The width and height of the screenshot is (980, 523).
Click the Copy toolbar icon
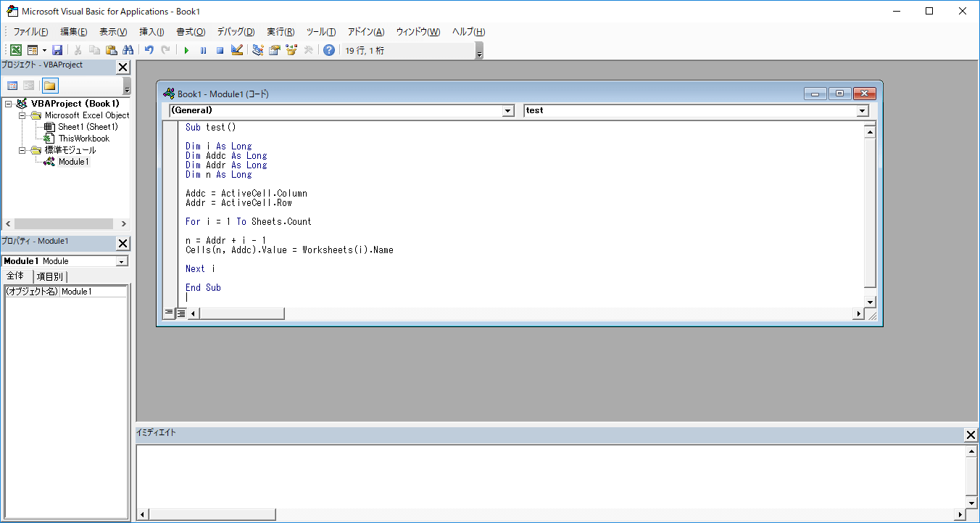coord(94,50)
